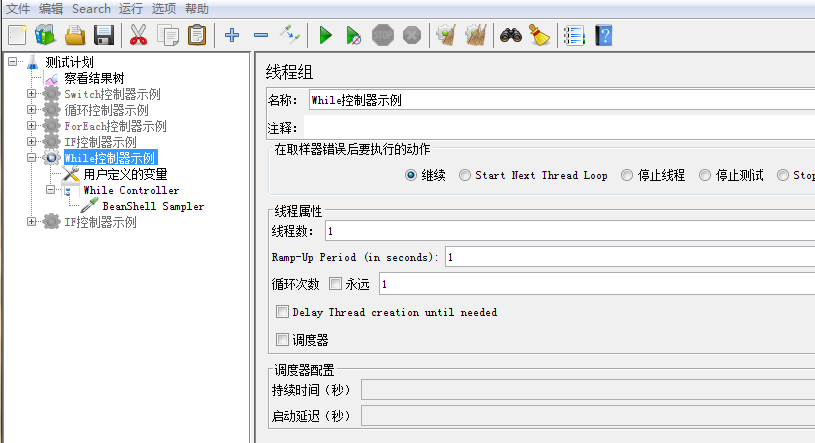Click the greyed STOP icon
The image size is (815, 443).
coord(383,35)
